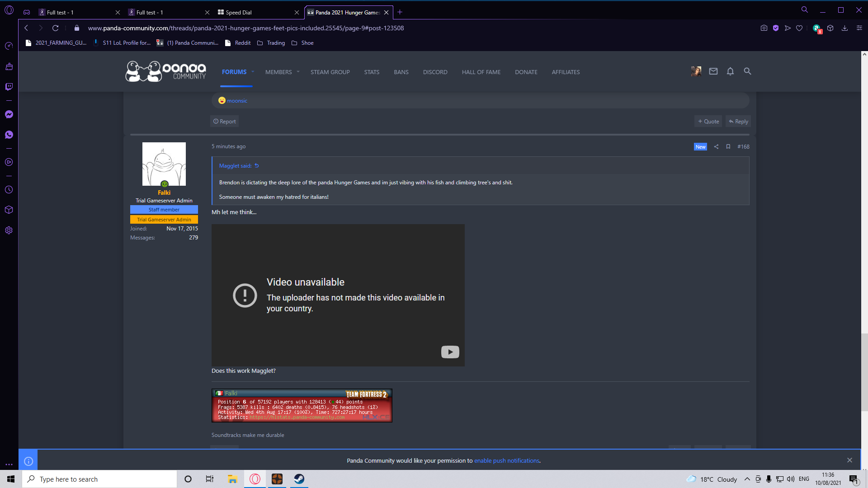
Task: Open Steam from the Windows taskbar
Action: tap(299, 479)
